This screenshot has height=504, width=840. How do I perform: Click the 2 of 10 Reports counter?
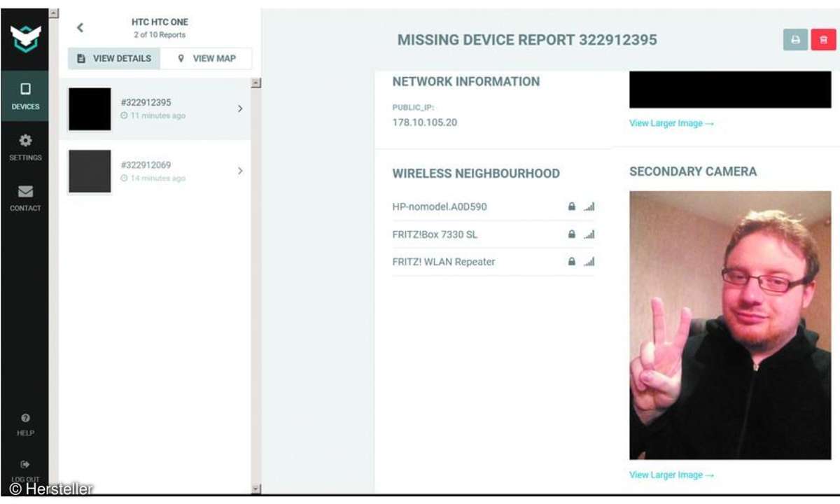[160, 35]
